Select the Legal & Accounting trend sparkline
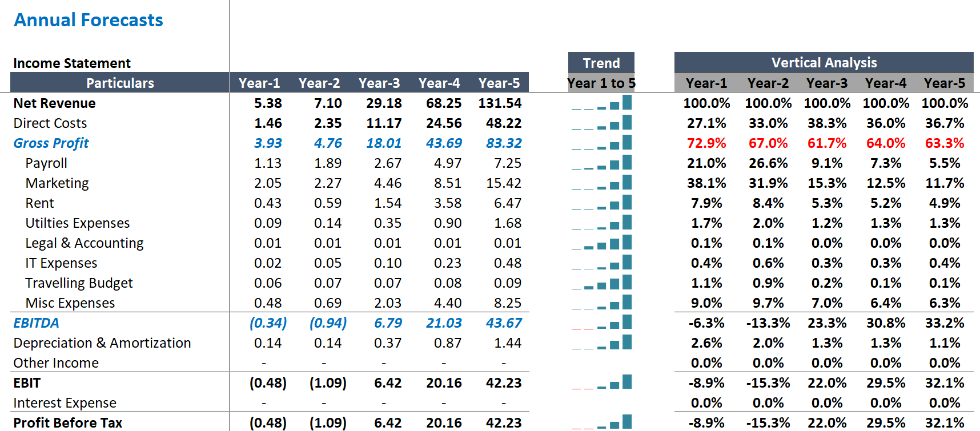This screenshot has width=980, height=431. click(601, 243)
